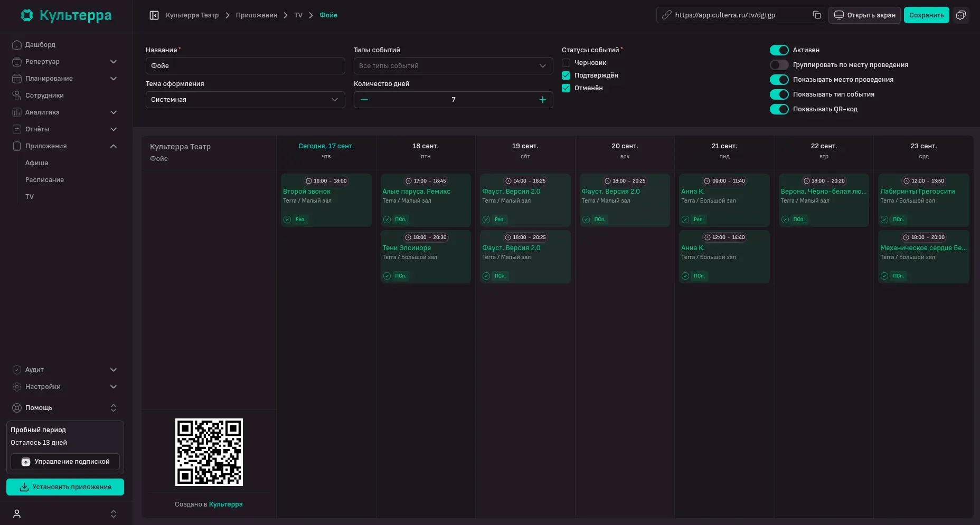Click the Отчёты document icon
This screenshot has height=525, width=980.
(x=17, y=129)
